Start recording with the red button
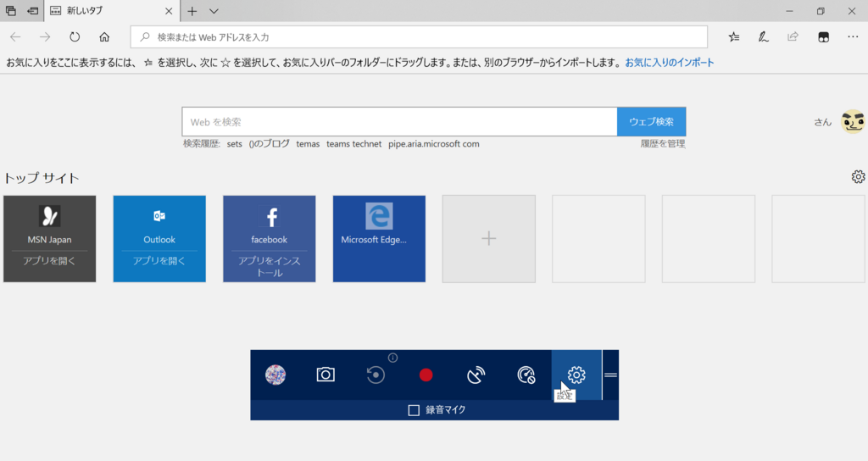 [x=426, y=375]
